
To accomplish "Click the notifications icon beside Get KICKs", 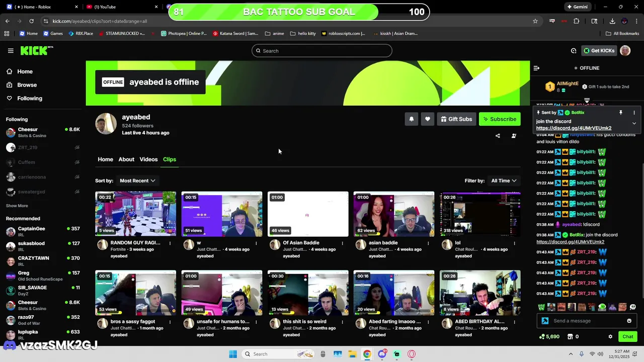I will click(x=574, y=51).
